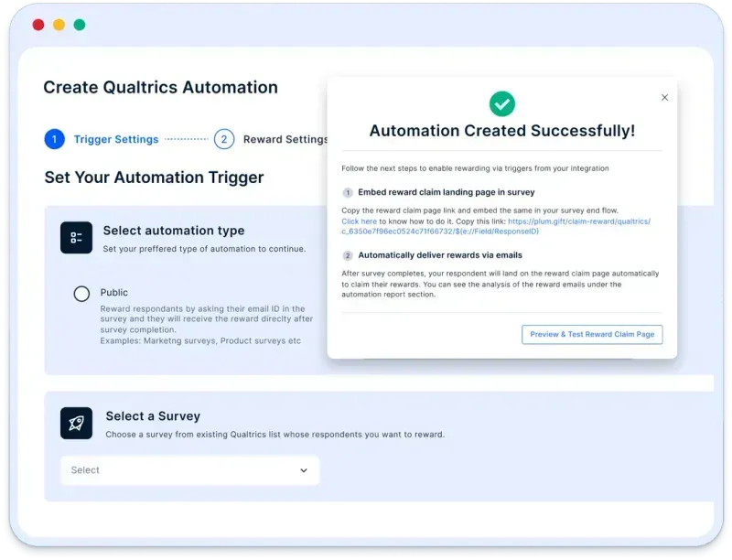Screen dimensions: 732x560
Task: Click the green window maximize dot
Action: [x=80, y=25]
